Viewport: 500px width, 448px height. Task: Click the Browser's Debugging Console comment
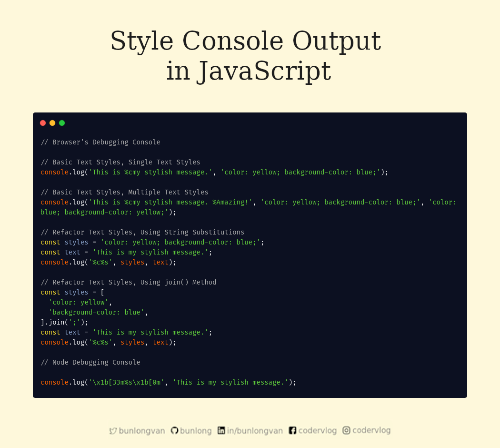[101, 142]
